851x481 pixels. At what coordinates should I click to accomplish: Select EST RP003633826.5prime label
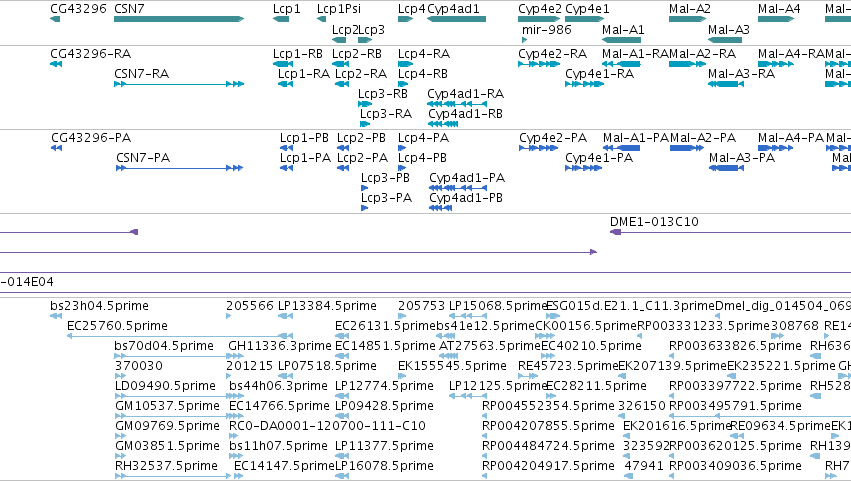[735, 346]
